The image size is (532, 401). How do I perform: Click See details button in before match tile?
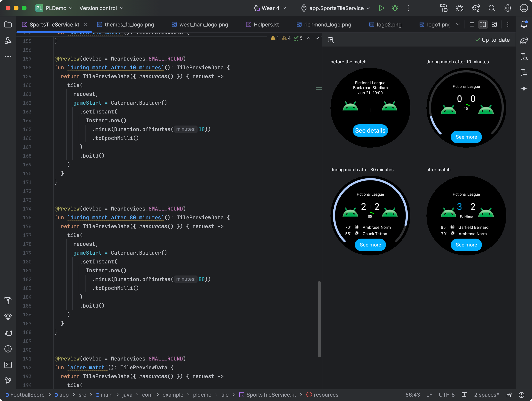370,130
